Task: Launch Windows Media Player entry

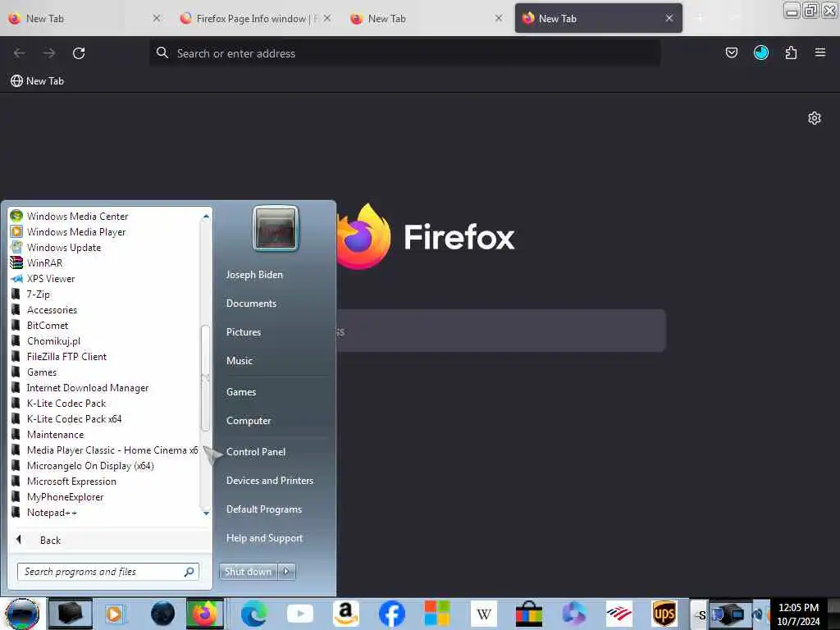Action: click(x=76, y=231)
